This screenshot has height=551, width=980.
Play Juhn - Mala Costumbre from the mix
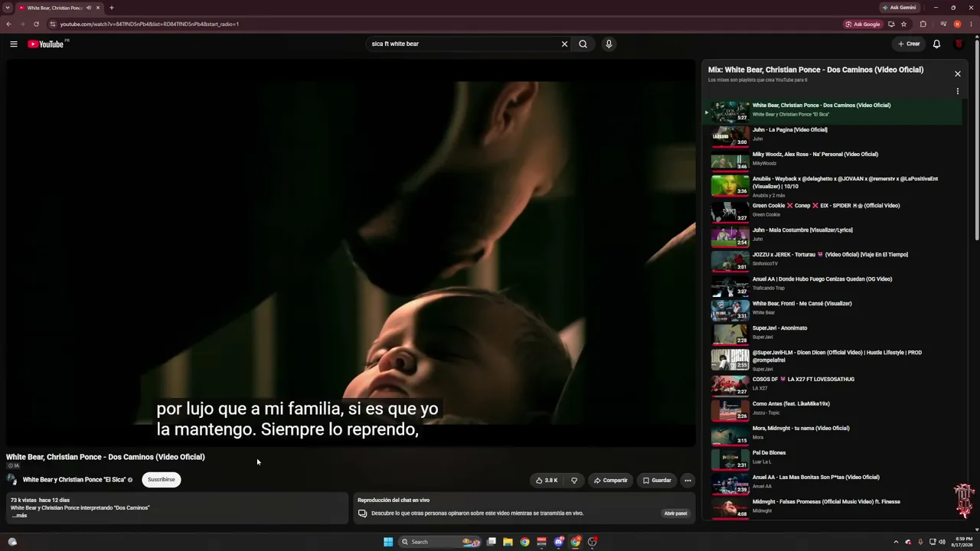[833, 236]
